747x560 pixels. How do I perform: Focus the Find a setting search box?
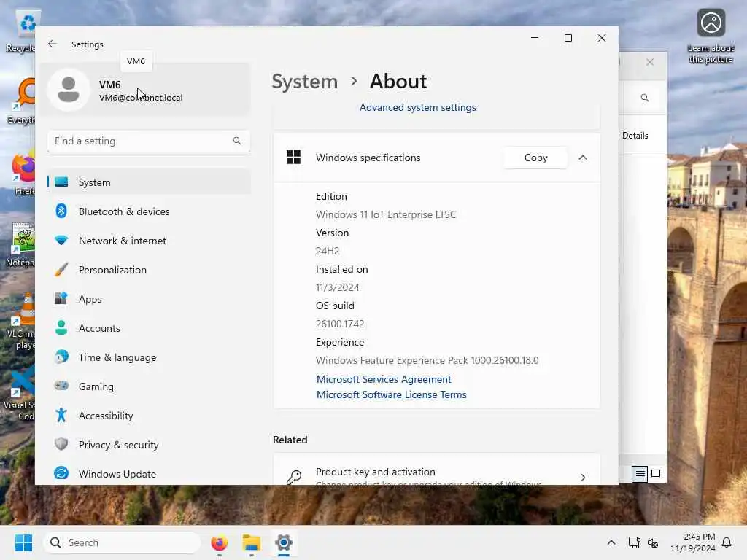point(149,141)
